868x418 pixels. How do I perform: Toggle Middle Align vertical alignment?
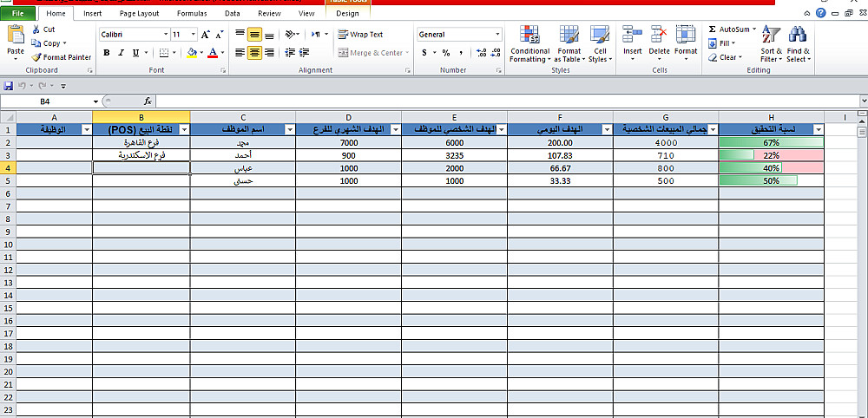254,35
